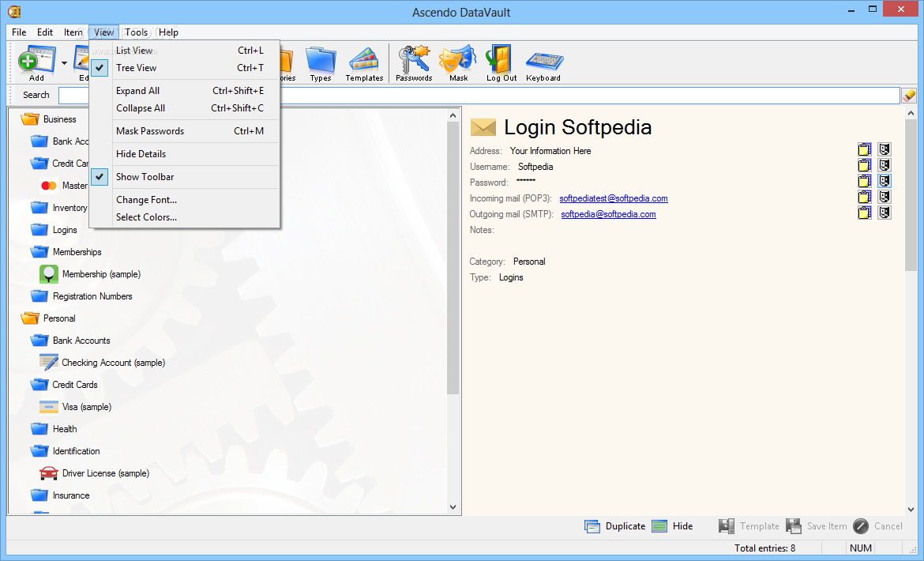Select the Visa (sample) card icon
The image size is (924, 561).
click(49, 407)
